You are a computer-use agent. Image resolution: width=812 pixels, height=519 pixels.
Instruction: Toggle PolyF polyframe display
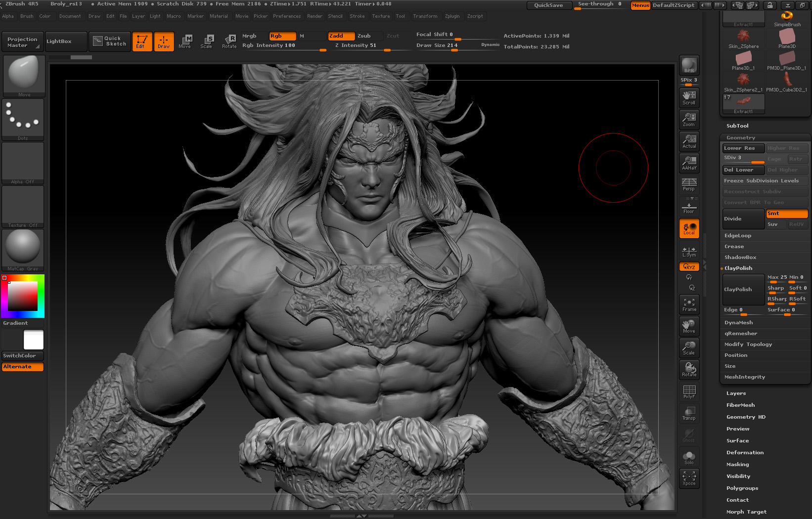tap(689, 391)
